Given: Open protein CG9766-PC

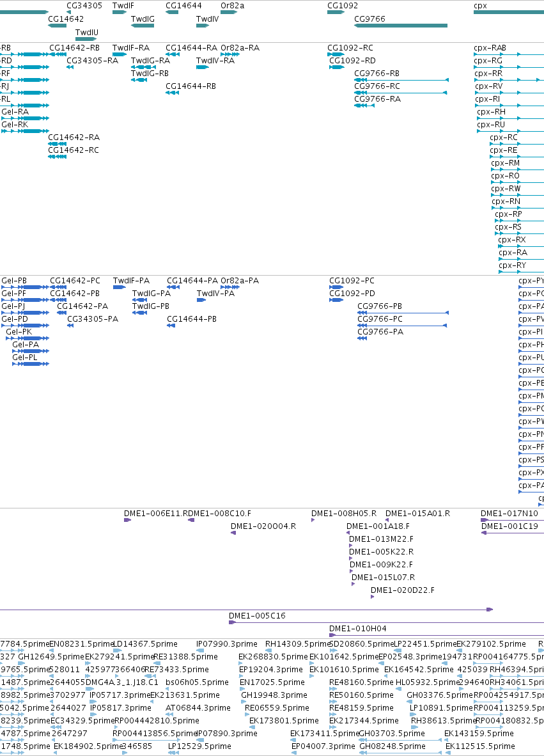Looking at the screenshot, I should (x=380, y=319).
